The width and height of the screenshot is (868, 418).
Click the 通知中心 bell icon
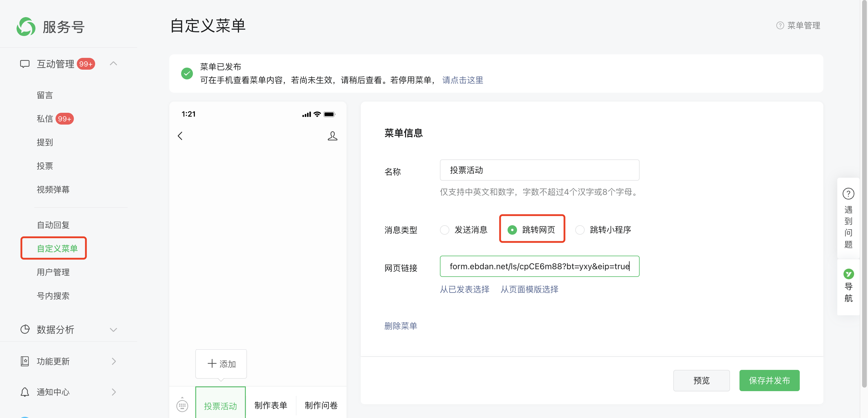(x=25, y=392)
